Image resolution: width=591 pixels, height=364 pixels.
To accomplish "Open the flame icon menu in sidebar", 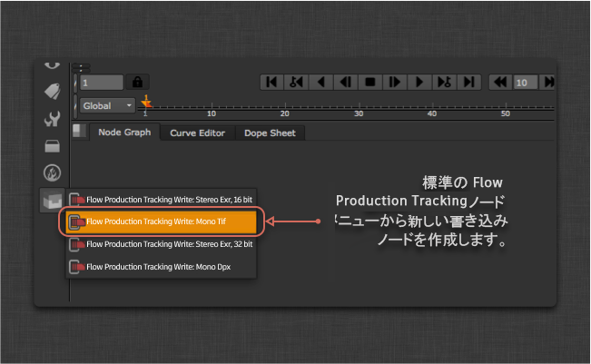I will (x=53, y=173).
